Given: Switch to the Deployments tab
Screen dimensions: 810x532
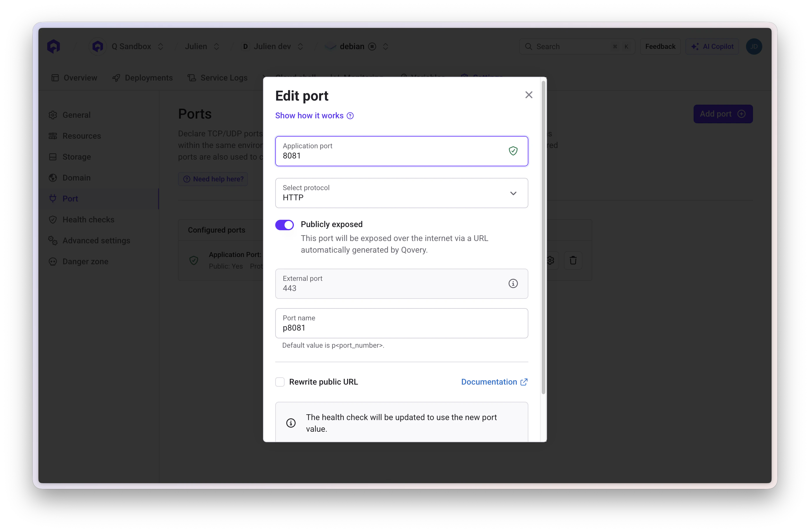Looking at the screenshot, I should 142,78.
